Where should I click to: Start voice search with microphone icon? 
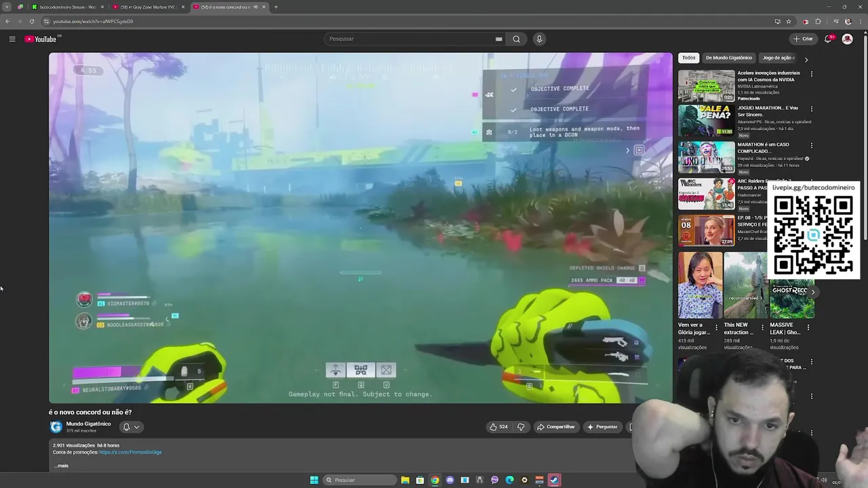pyautogui.click(x=539, y=39)
